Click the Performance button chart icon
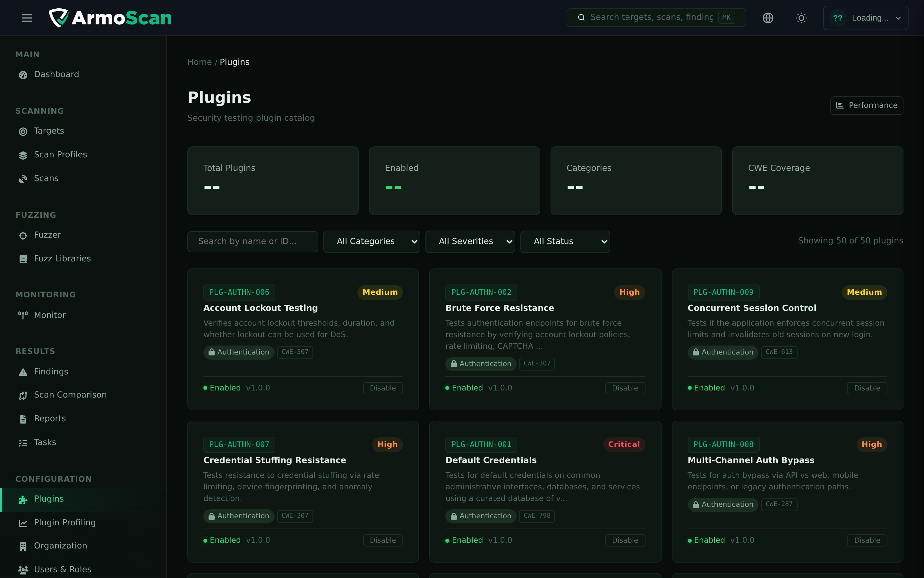Image resolution: width=924 pixels, height=578 pixels. (x=840, y=105)
